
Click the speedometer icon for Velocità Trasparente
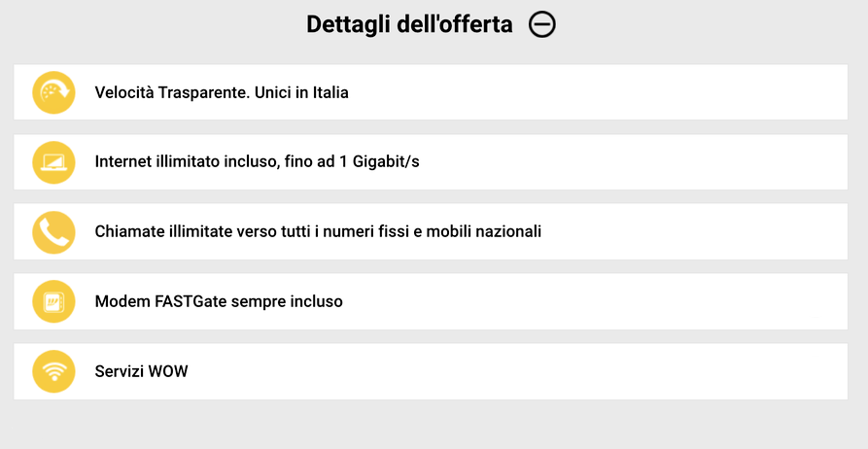(53, 92)
